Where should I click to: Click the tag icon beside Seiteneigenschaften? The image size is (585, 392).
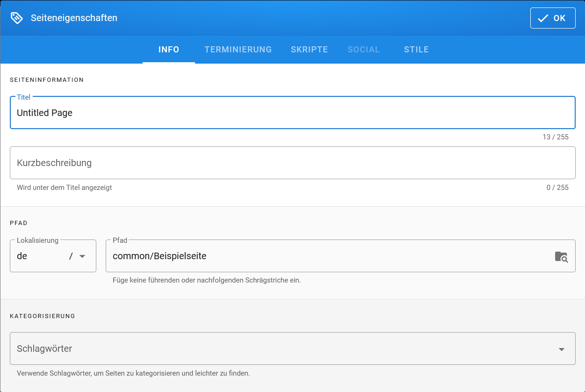[x=17, y=18]
